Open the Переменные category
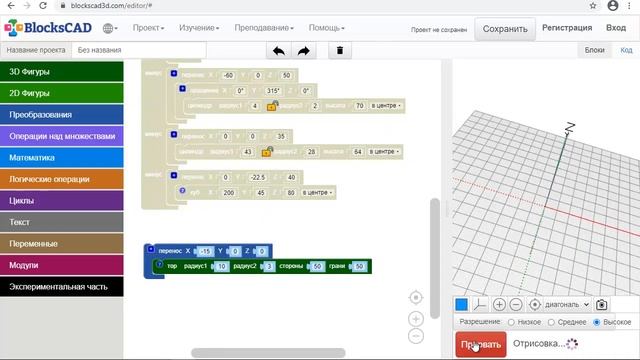640x360 pixels. [62, 244]
